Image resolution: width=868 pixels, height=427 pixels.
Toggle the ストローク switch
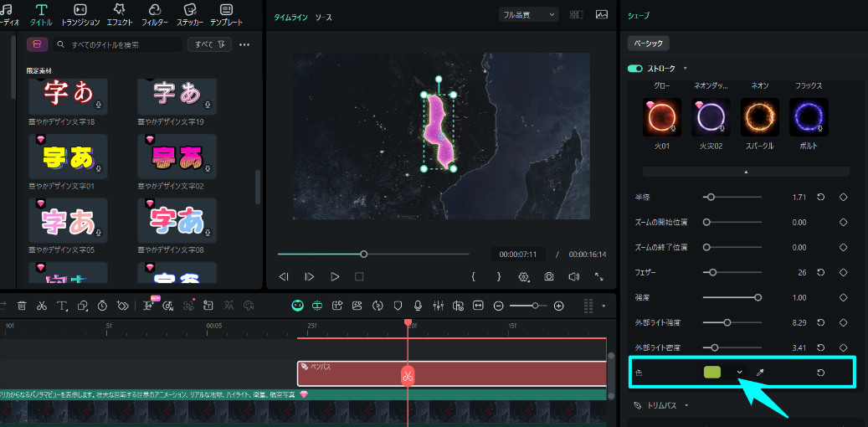pyautogui.click(x=635, y=68)
